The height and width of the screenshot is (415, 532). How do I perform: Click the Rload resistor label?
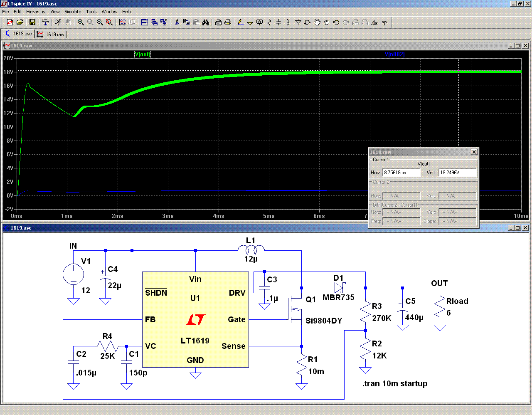point(457,301)
